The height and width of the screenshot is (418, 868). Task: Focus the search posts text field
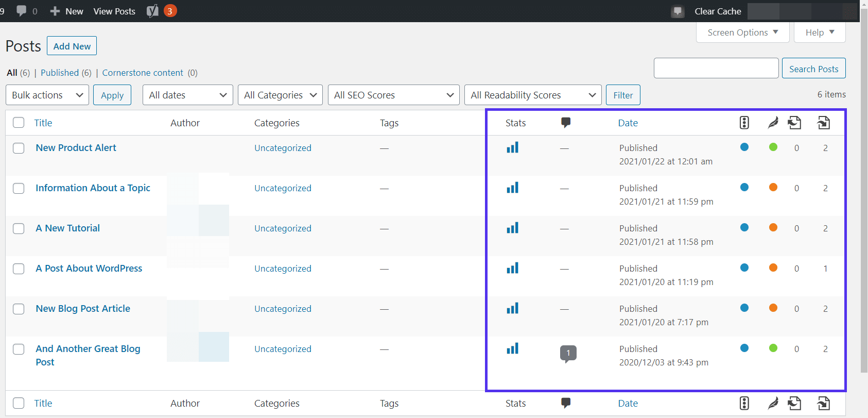click(x=716, y=68)
